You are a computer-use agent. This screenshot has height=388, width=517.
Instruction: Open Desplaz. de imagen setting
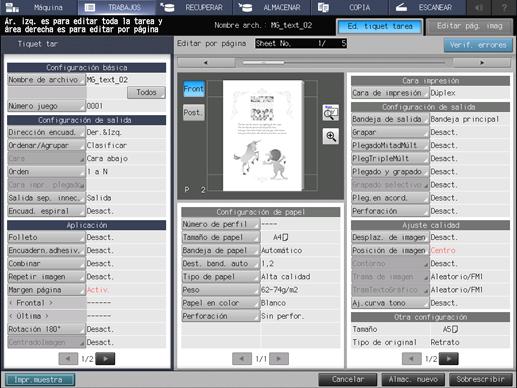click(390, 237)
